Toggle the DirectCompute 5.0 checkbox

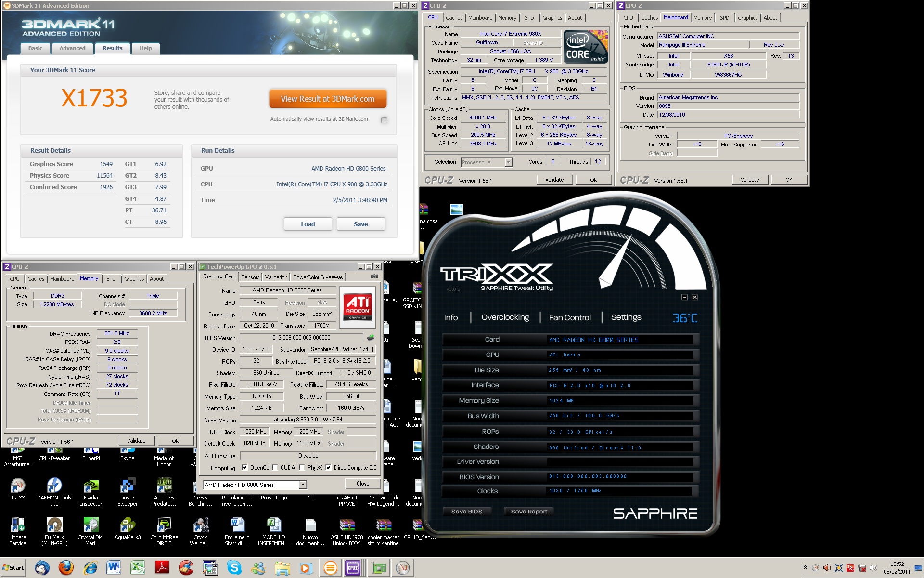pyautogui.click(x=328, y=467)
